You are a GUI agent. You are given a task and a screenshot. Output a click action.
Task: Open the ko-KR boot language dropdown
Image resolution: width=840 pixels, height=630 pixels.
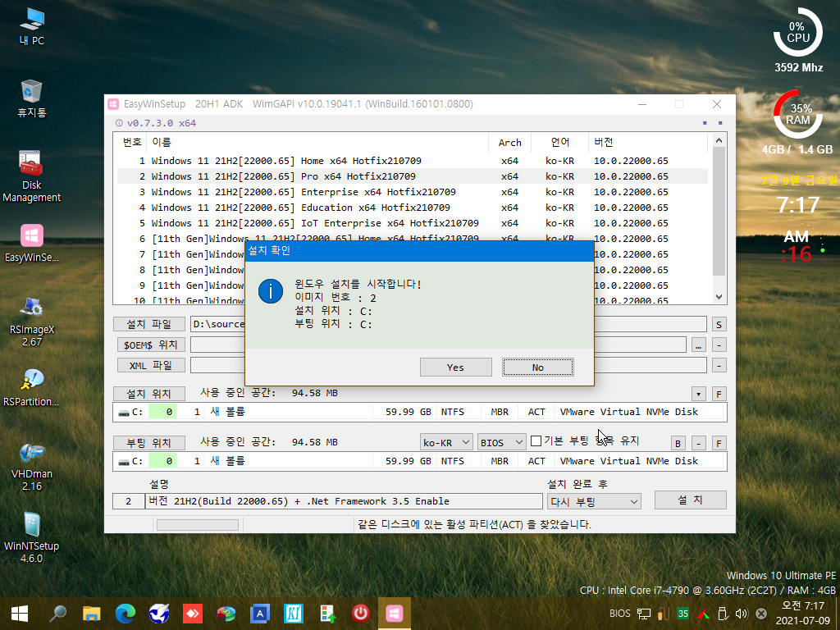pos(446,442)
